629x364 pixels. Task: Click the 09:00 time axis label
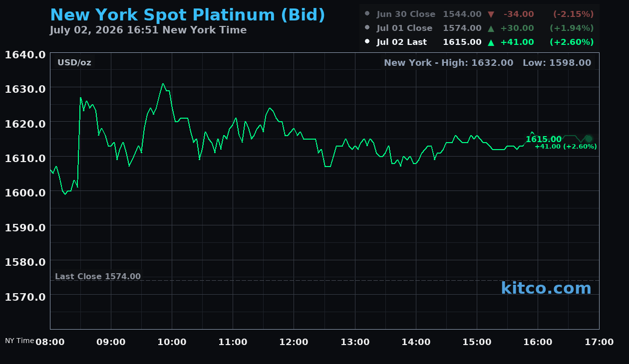tap(111, 342)
